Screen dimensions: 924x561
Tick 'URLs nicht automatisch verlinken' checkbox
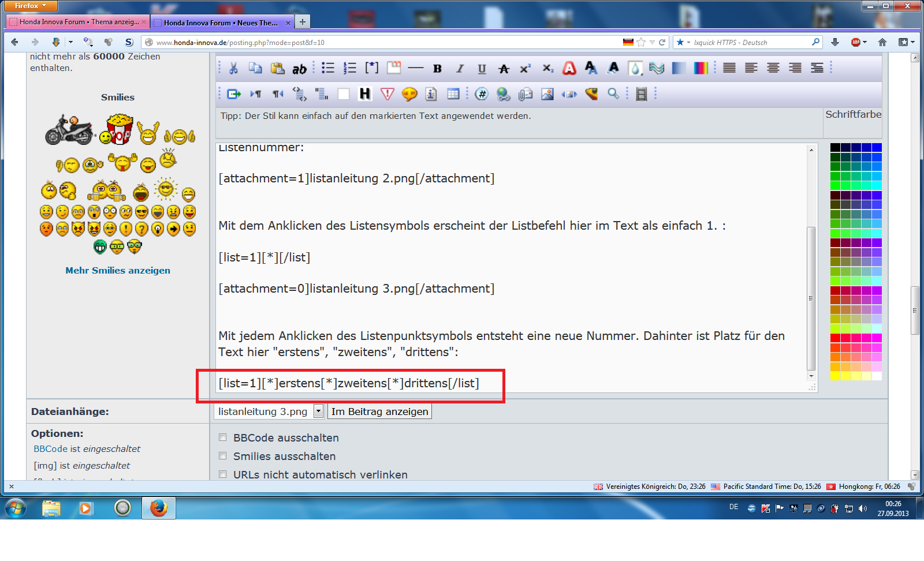coord(223,474)
